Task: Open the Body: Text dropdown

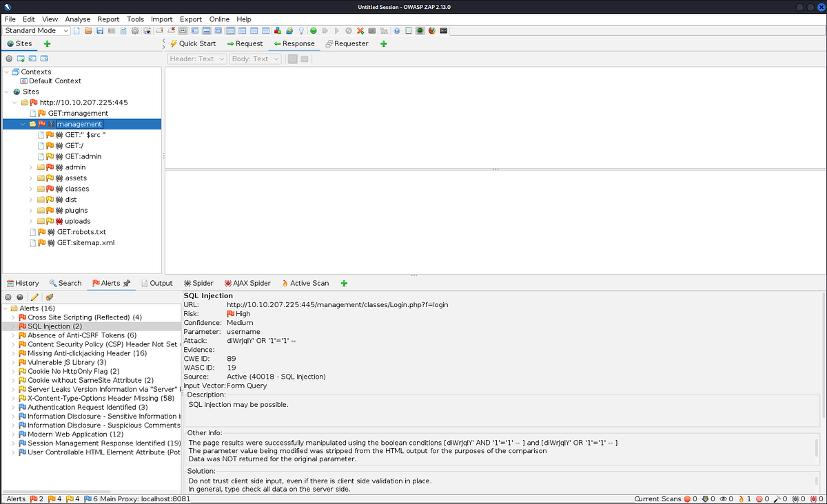Action: click(255, 59)
